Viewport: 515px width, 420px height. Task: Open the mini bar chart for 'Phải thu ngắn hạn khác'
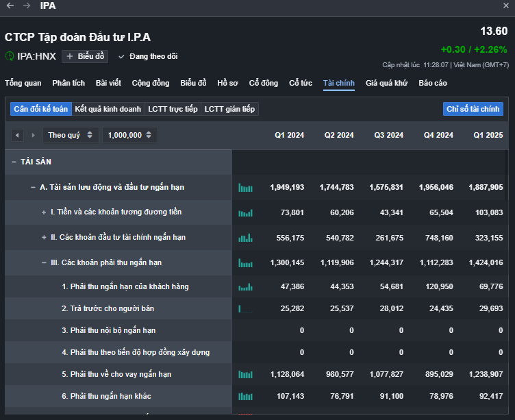point(245,396)
